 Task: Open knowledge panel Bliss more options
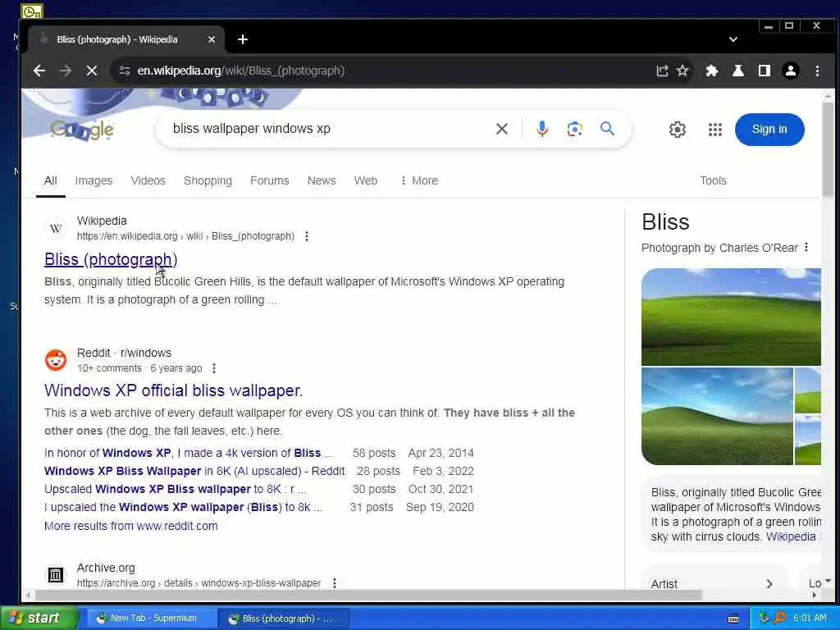pos(806,248)
